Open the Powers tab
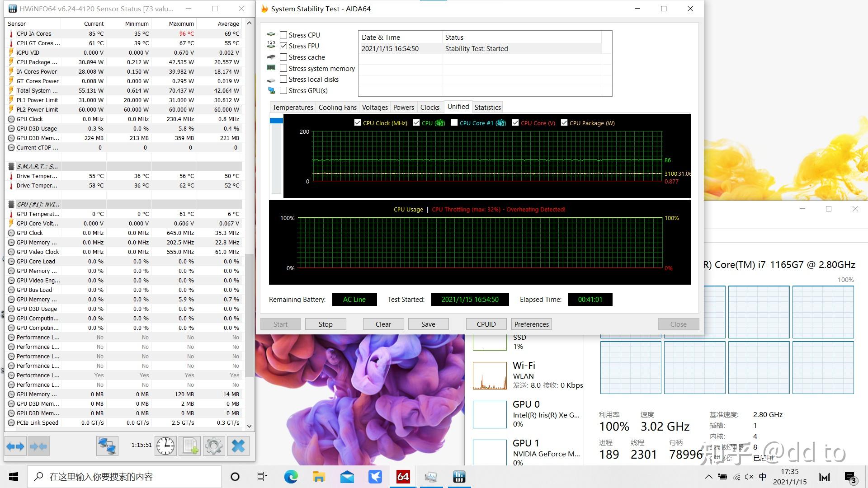This screenshot has height=488, width=868. [404, 107]
